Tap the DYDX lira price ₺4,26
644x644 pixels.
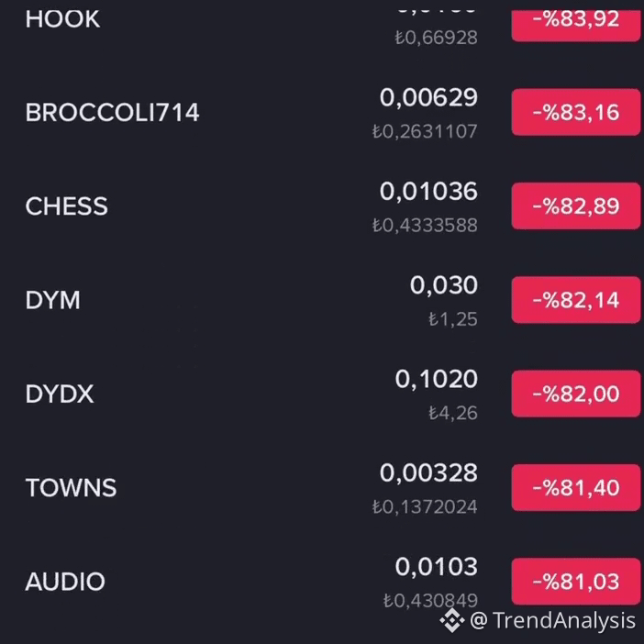[x=453, y=413]
